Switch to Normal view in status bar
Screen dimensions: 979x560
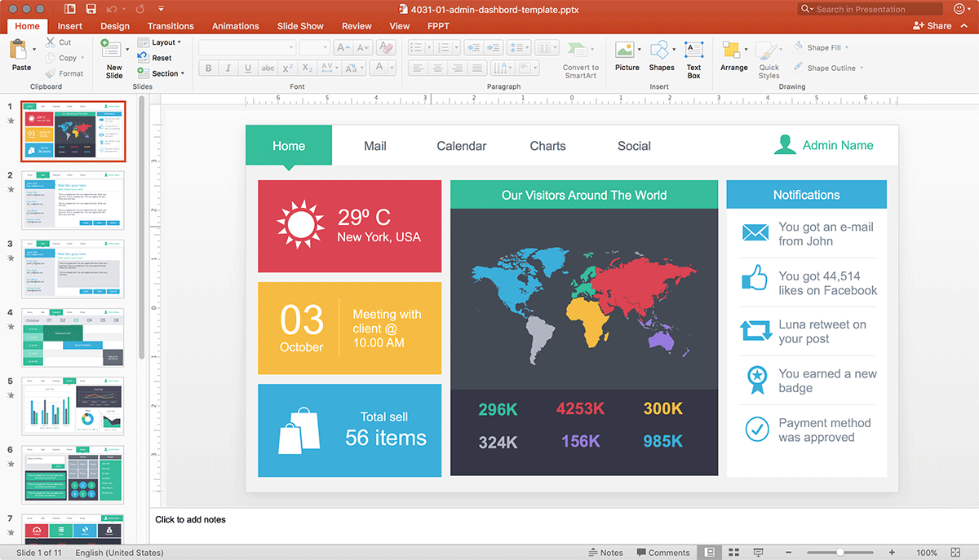[x=710, y=552]
